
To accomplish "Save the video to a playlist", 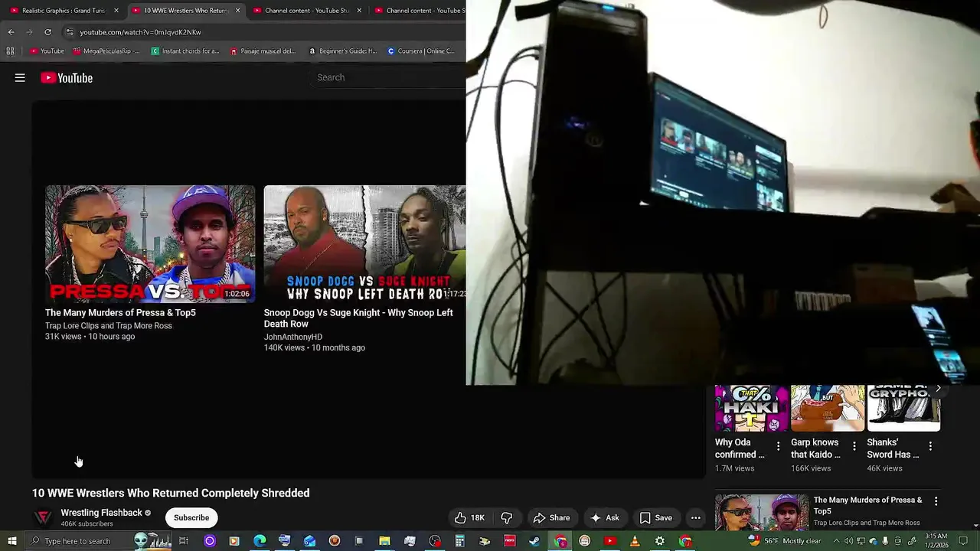I will pos(656,518).
